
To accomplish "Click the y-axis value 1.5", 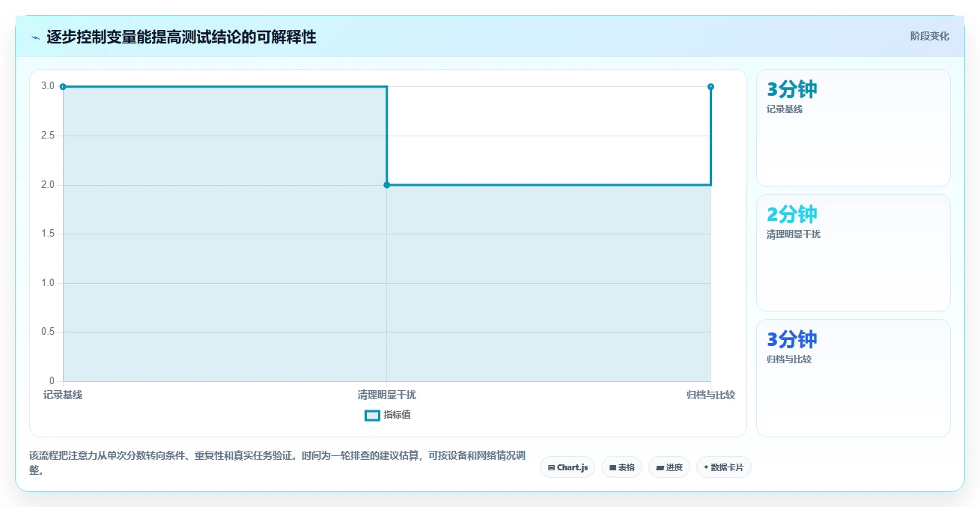I will [48, 234].
